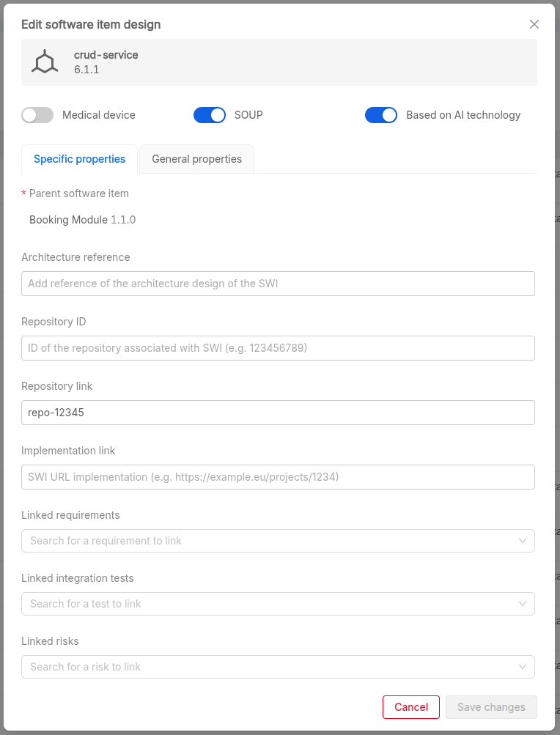
Task: Open Linked integration tests dropdown chevron
Action: coord(523,604)
